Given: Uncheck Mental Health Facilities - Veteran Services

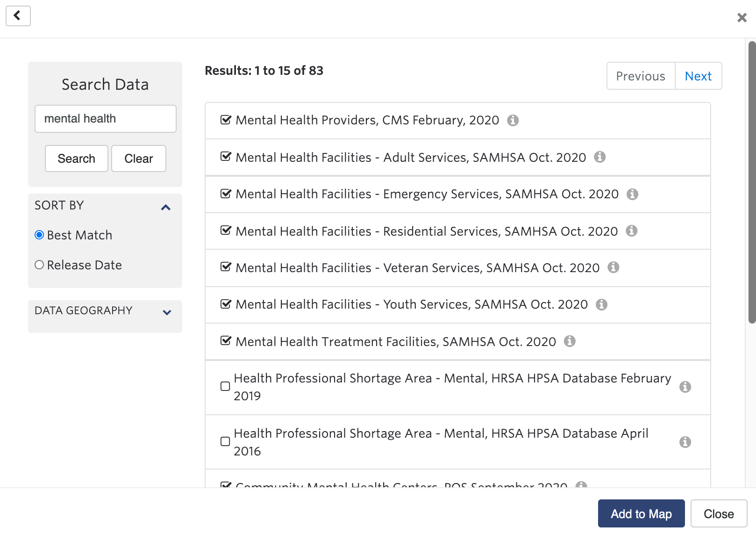Looking at the screenshot, I should tap(226, 267).
